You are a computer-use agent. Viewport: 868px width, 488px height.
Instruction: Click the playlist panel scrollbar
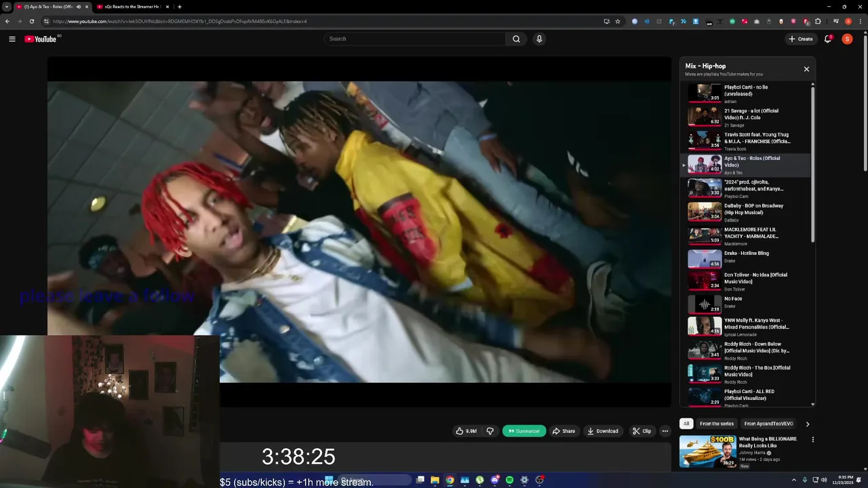pos(812,163)
